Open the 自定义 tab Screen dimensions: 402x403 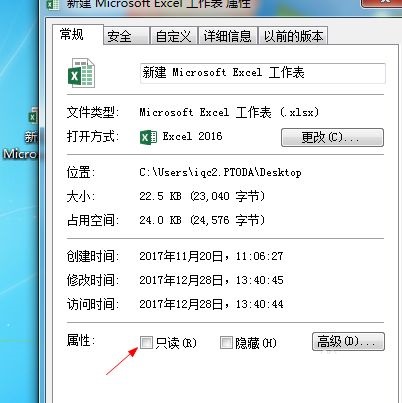pos(173,36)
